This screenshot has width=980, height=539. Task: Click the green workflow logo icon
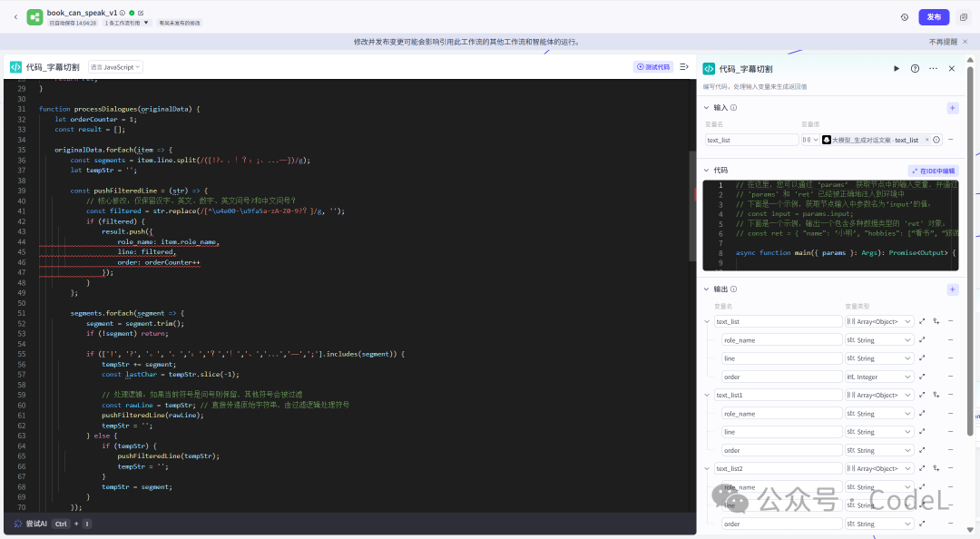click(35, 17)
